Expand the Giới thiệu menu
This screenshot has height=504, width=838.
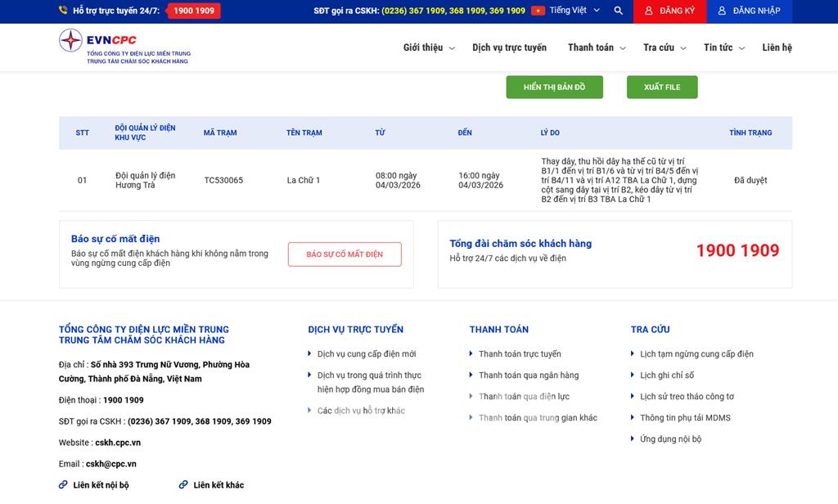pos(429,47)
